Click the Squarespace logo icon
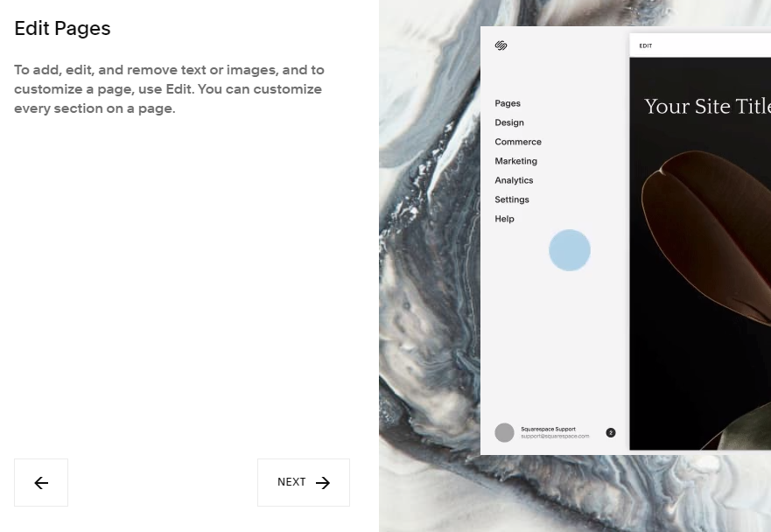 pyautogui.click(x=501, y=45)
